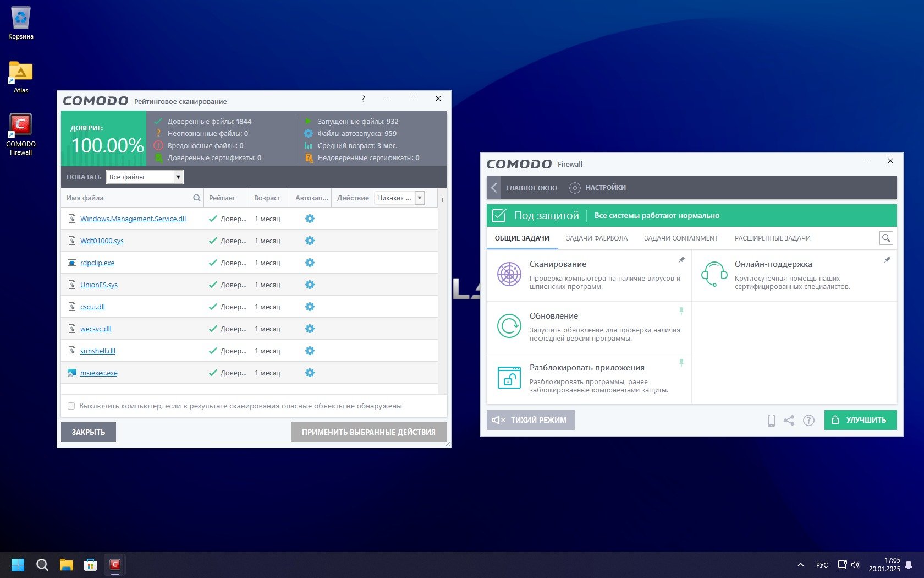Enable shutdown-after-scan checkbox
Image resolution: width=924 pixels, height=578 pixels.
pos(71,406)
